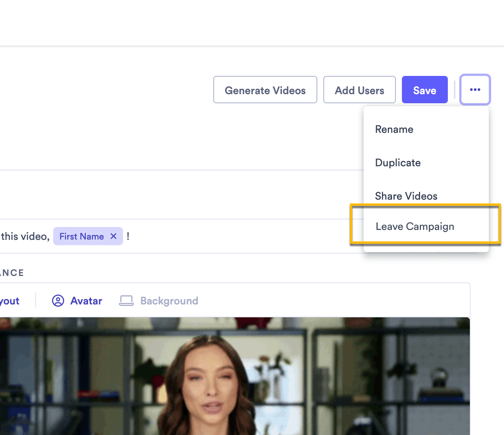Screen dimensions: 504x435
Task: Remove the First Name tag via X
Action: click(x=113, y=236)
